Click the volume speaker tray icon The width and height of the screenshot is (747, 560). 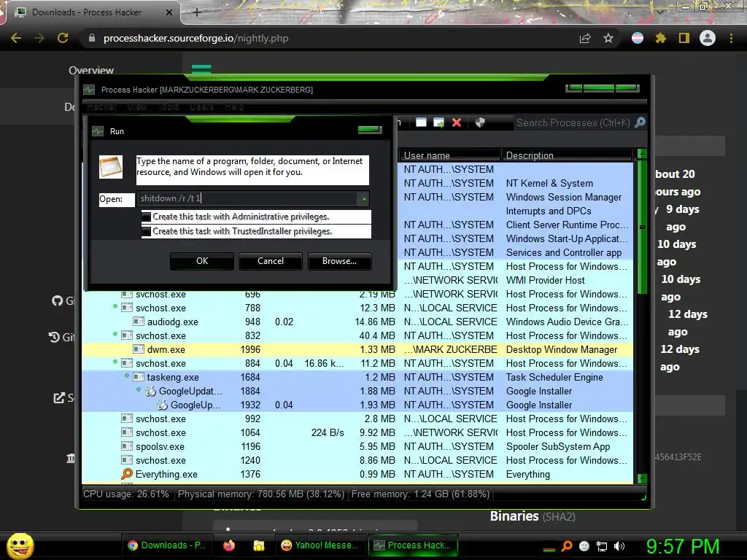coord(619,546)
